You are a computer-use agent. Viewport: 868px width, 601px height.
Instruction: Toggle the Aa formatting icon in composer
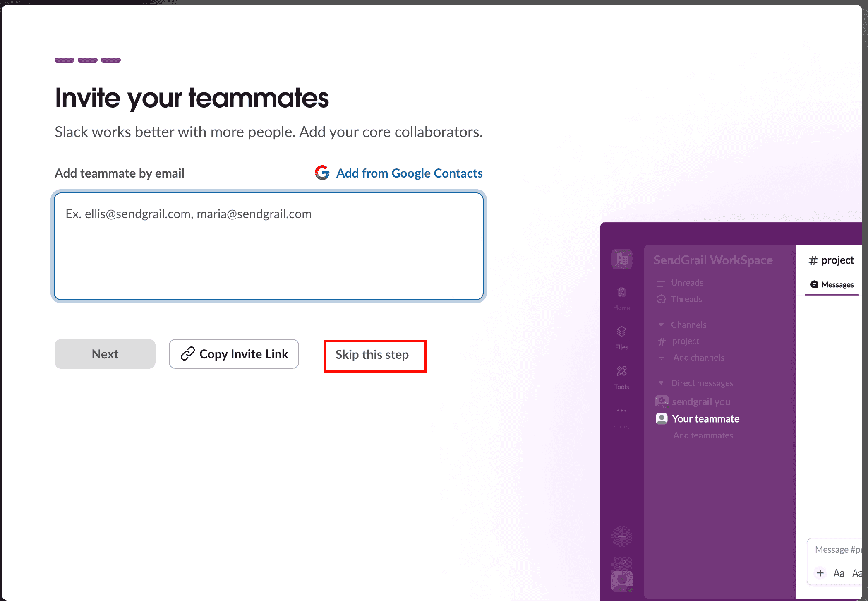(x=839, y=573)
